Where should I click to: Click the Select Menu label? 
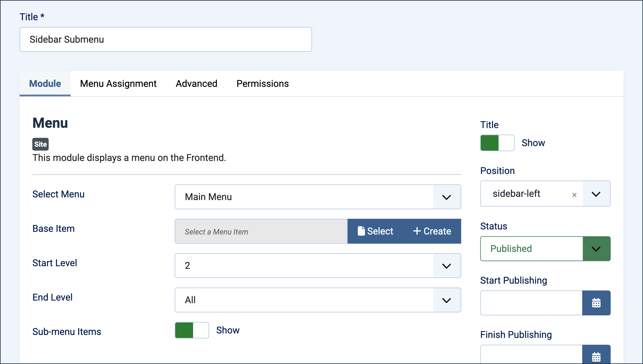coord(58,194)
